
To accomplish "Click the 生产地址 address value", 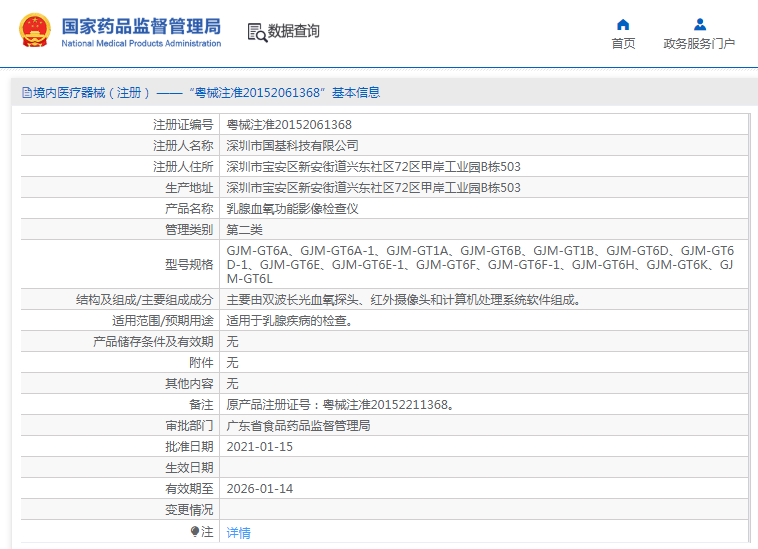I will click(373, 188).
